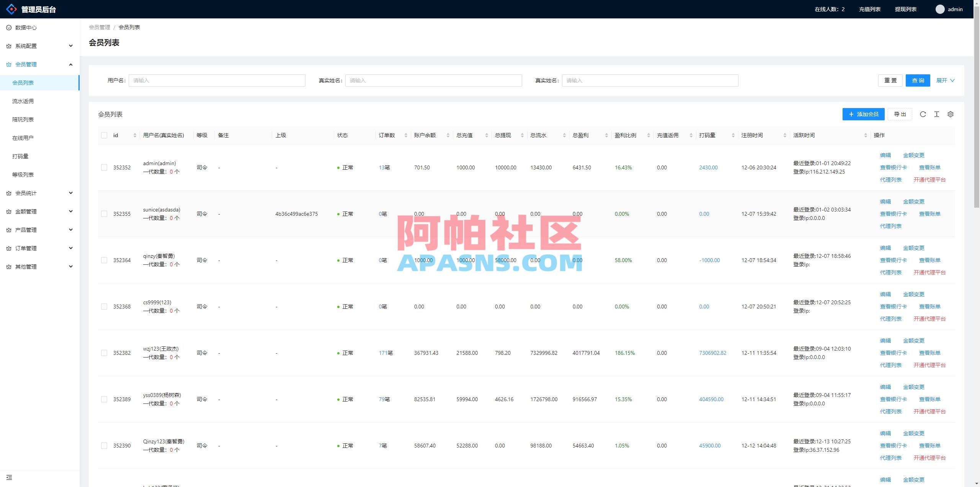Click the row density icon beside settings

[x=937, y=114]
